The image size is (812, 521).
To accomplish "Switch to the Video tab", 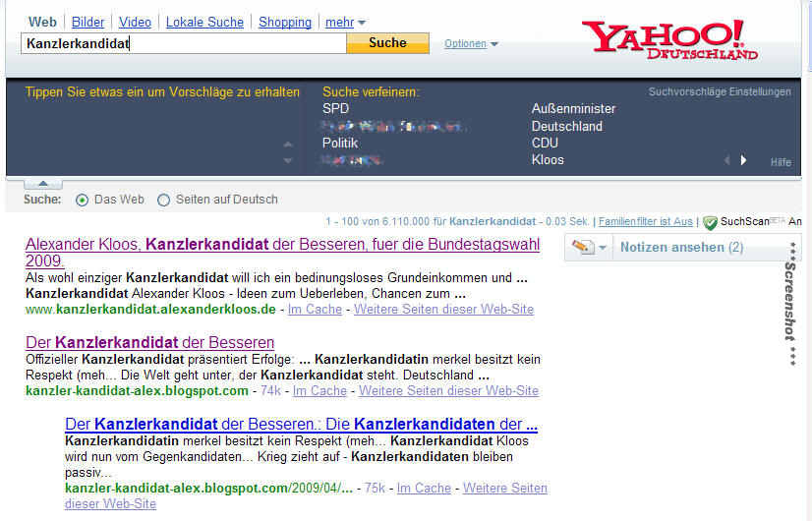I will point(135,23).
